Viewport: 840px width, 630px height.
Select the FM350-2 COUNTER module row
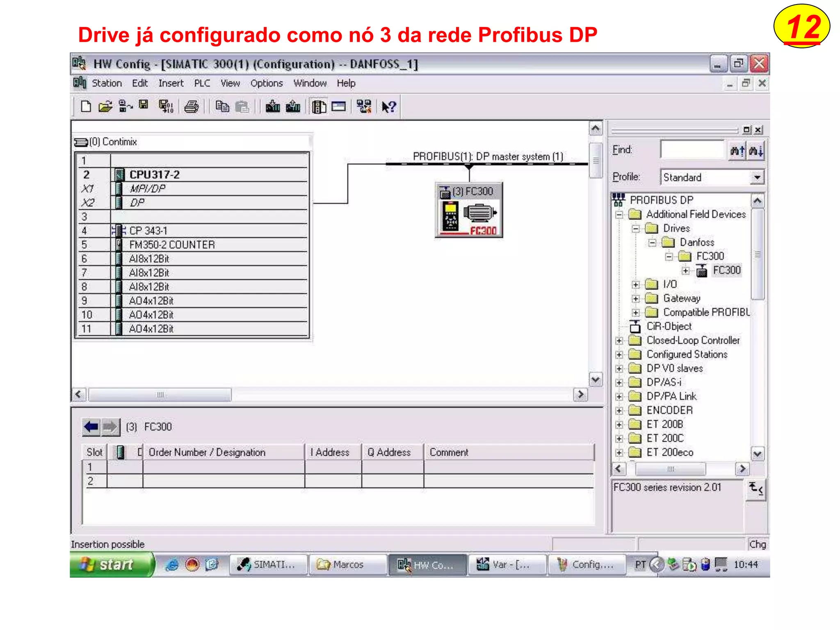pos(192,245)
